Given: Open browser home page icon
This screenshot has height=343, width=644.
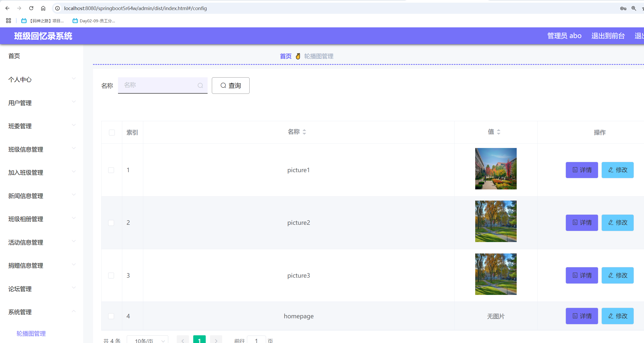Looking at the screenshot, I should (x=43, y=8).
